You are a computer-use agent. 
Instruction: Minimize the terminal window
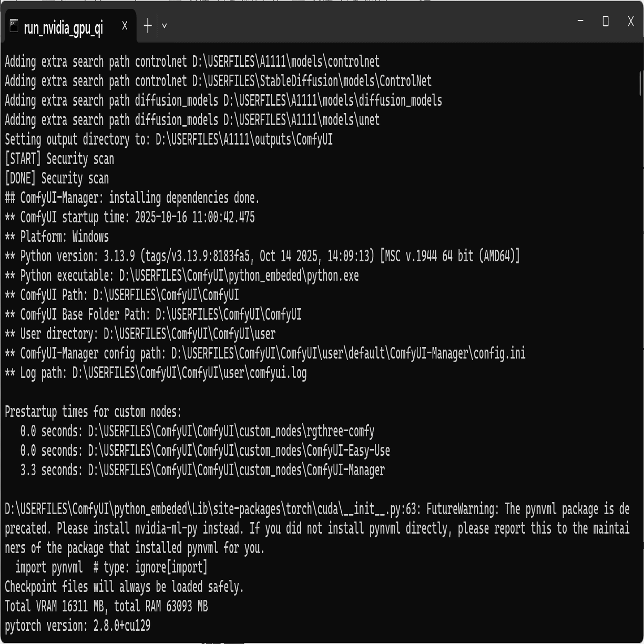(x=580, y=21)
